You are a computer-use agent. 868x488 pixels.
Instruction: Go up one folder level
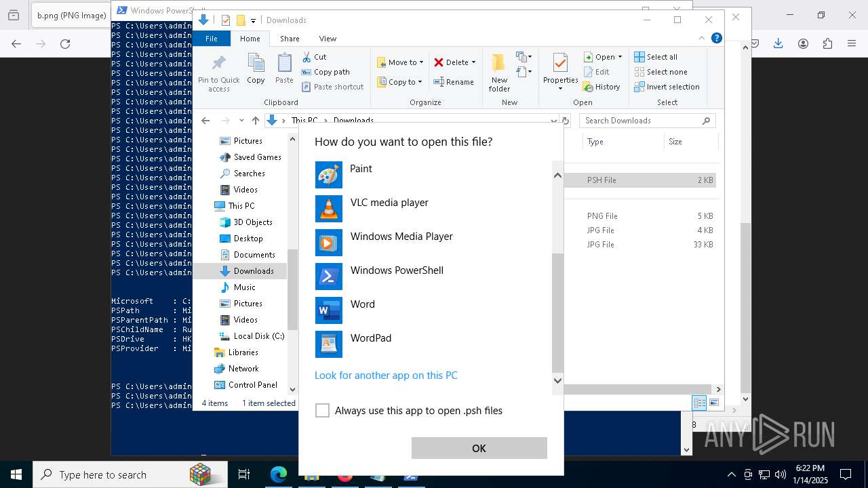coord(255,121)
